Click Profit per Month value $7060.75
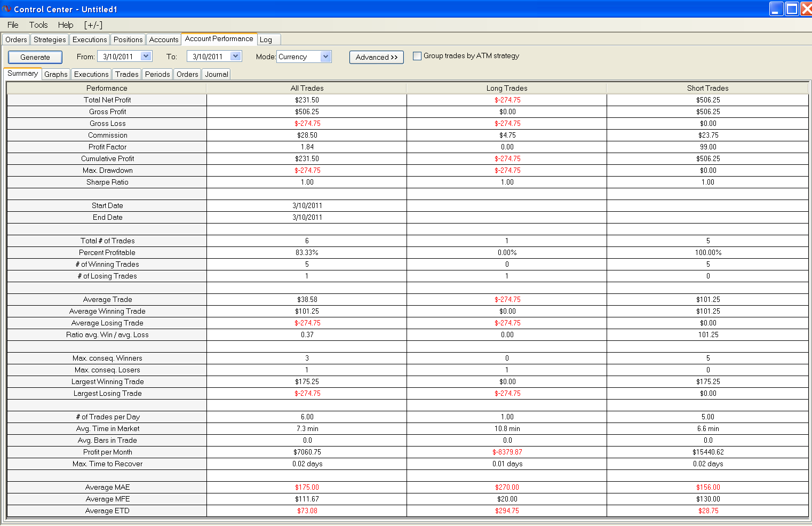This screenshot has height=526, width=812. point(307,452)
